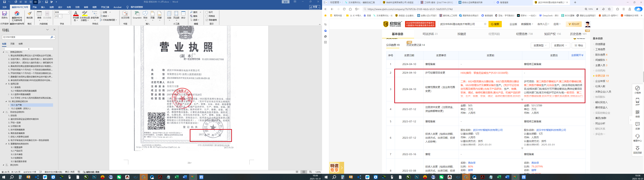
Task: Click 替换 replace in the Word editing group
Action: [x=194, y=16]
